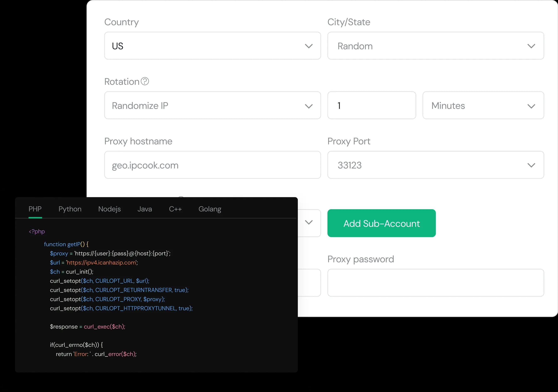The width and height of the screenshot is (558, 392).
Task: Open the City/State selector showing Random
Action: pos(435,46)
